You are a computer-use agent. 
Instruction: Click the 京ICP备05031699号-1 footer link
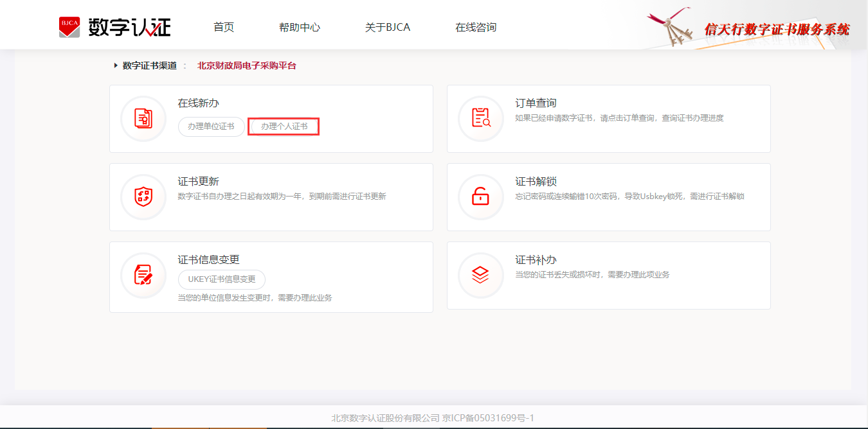[489, 418]
